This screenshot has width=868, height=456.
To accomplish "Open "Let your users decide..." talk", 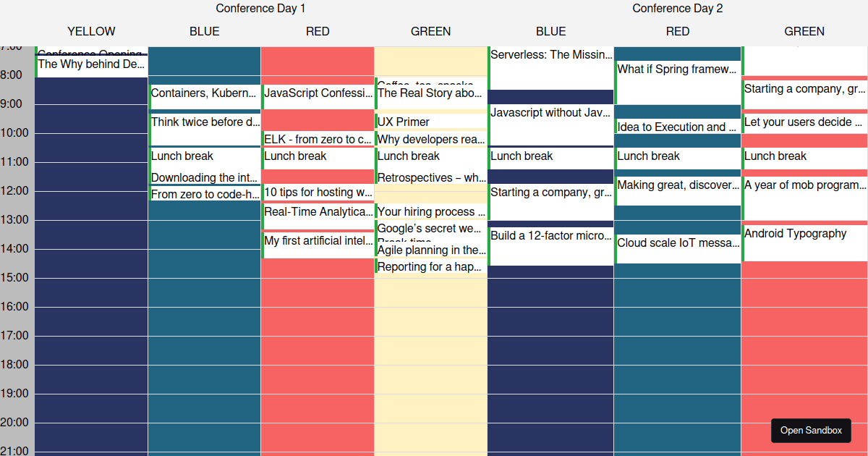I will (x=804, y=122).
